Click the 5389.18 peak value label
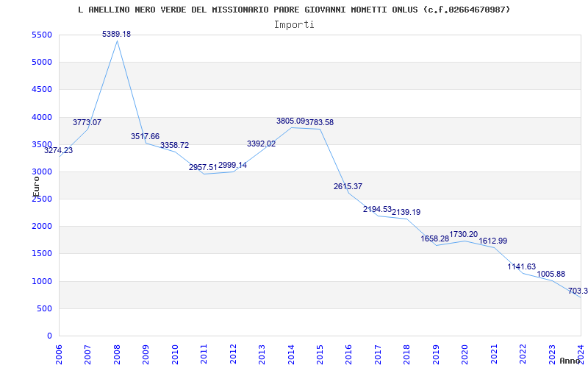 (117, 34)
